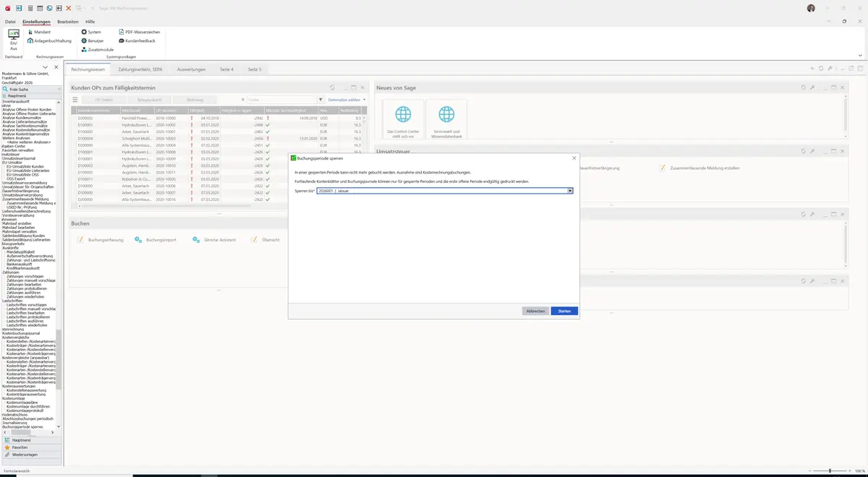Open Girostar Assistent in the Buchen panel
The width and height of the screenshot is (868, 477).
tap(216, 239)
